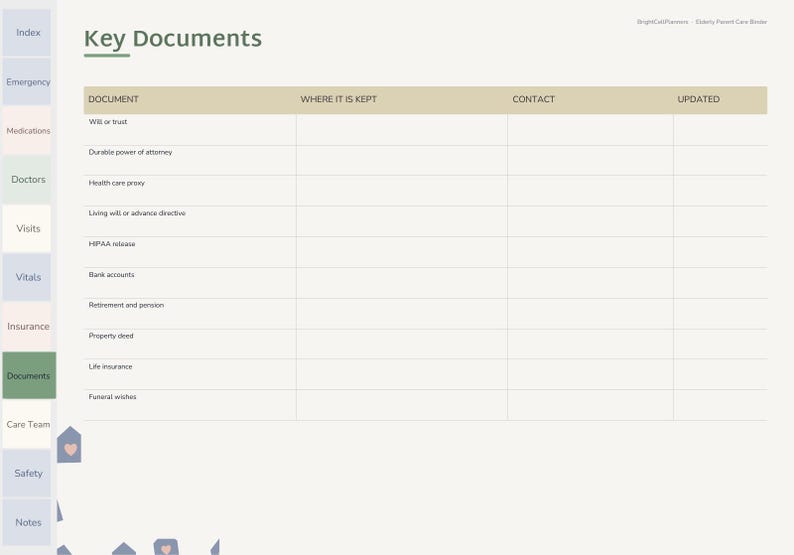Click Where It Is Kept cell for Property deed

tap(402, 344)
